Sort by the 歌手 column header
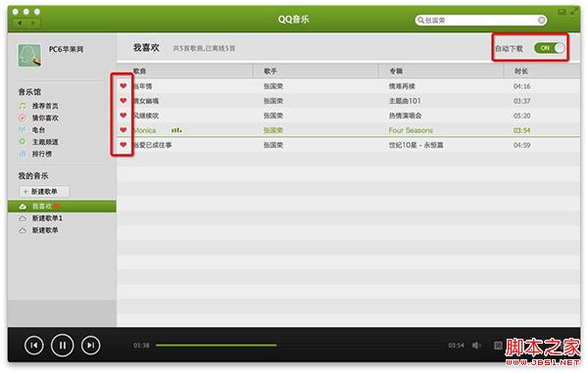Viewport: 588px width, 373px height. 270,71
